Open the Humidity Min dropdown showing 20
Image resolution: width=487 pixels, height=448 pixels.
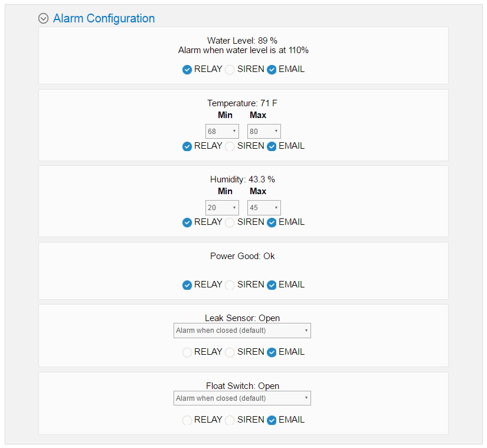point(222,208)
